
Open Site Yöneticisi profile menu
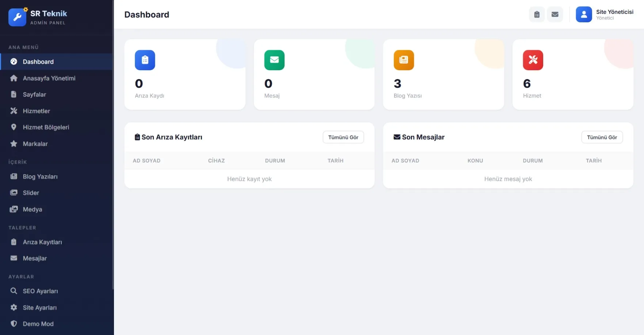[x=614, y=15]
